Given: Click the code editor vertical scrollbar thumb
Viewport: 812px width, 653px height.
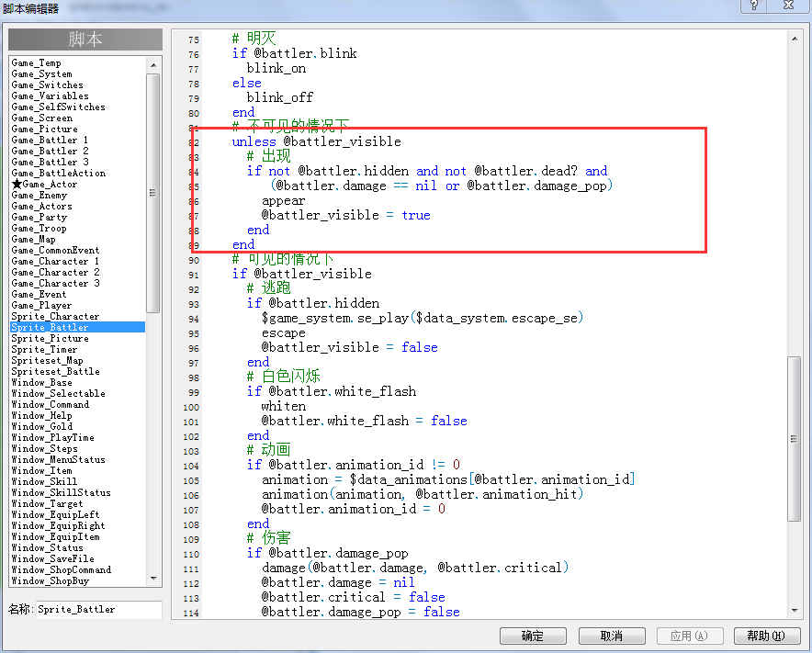Looking at the screenshot, I should point(794,439).
